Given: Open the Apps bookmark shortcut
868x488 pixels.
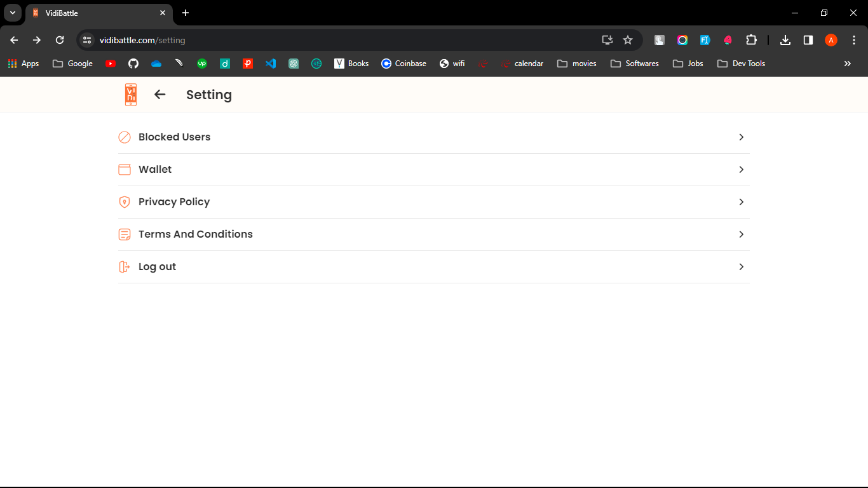Looking at the screenshot, I should (x=24, y=64).
